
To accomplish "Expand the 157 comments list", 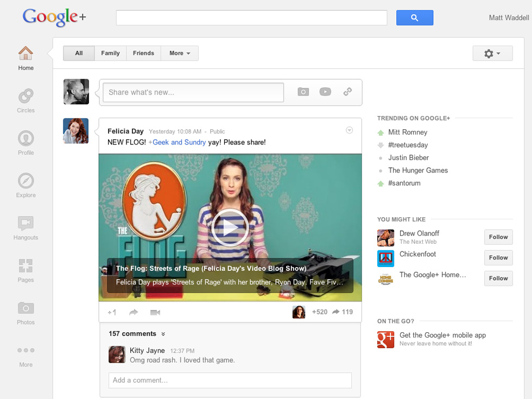I will click(137, 334).
